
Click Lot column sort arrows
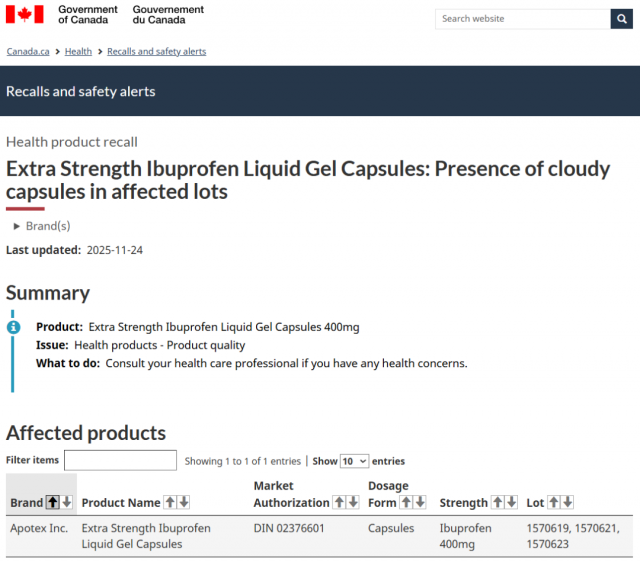click(560, 502)
